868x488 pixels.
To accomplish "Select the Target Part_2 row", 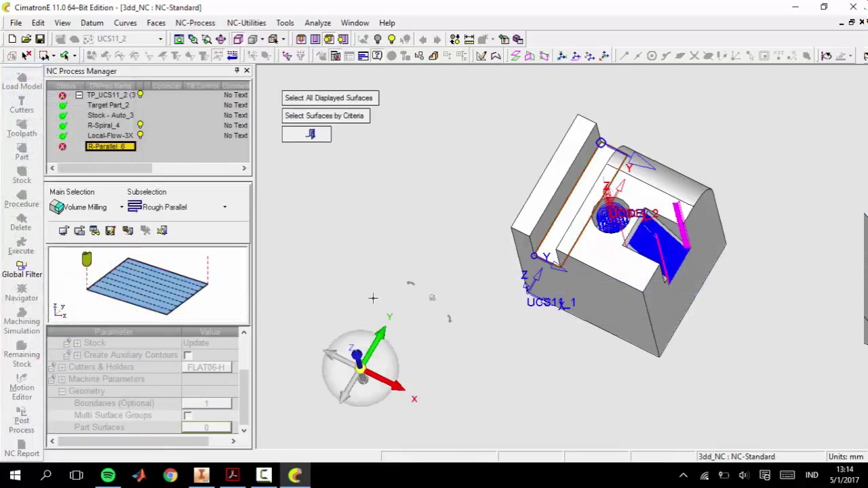I will click(108, 105).
